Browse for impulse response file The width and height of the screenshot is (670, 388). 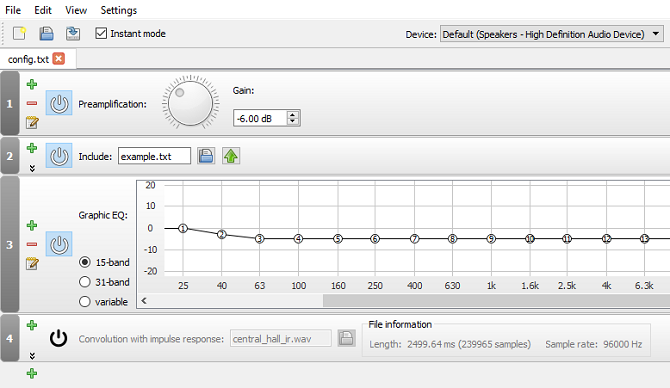[347, 338]
